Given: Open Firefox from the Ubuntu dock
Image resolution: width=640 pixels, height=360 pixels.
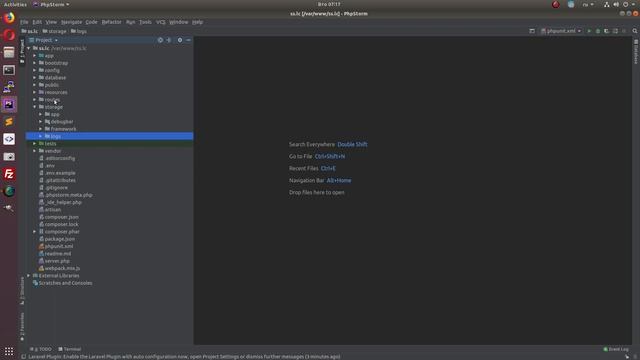Looking at the screenshot, I should click(x=9, y=18).
